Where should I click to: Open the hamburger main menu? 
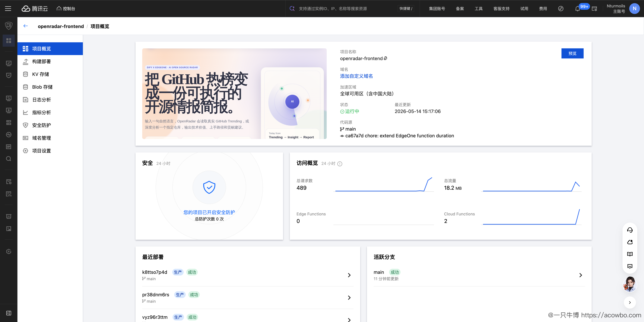[8, 9]
